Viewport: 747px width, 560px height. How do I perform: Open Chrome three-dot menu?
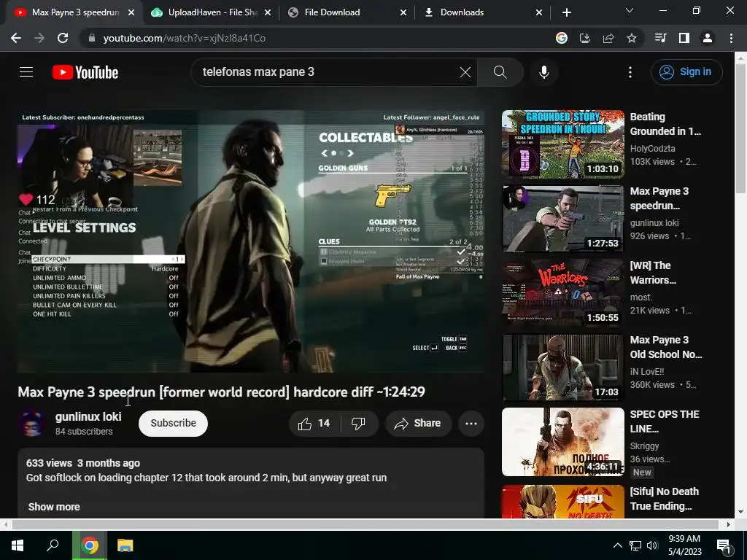731,38
